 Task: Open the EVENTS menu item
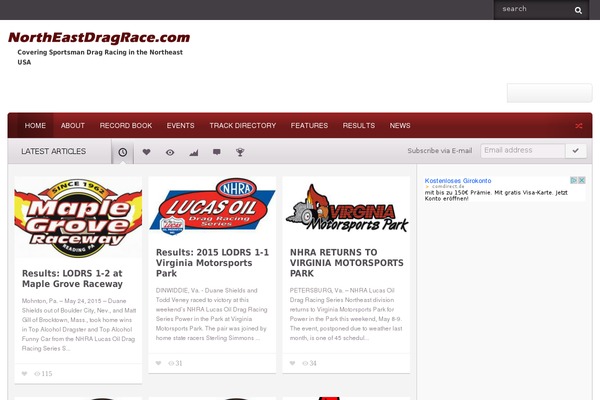tap(181, 126)
